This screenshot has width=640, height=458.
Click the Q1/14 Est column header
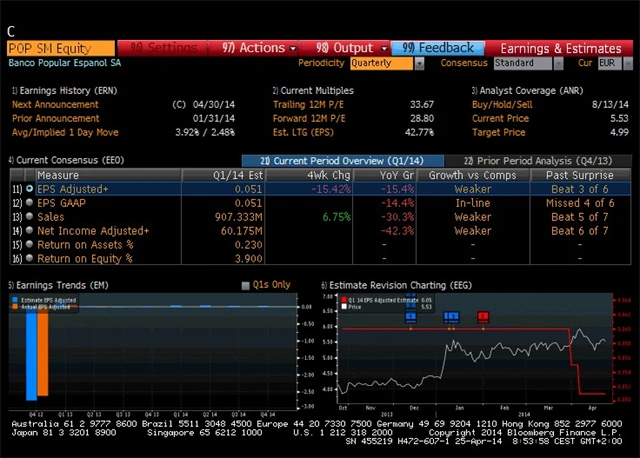[x=224, y=175]
